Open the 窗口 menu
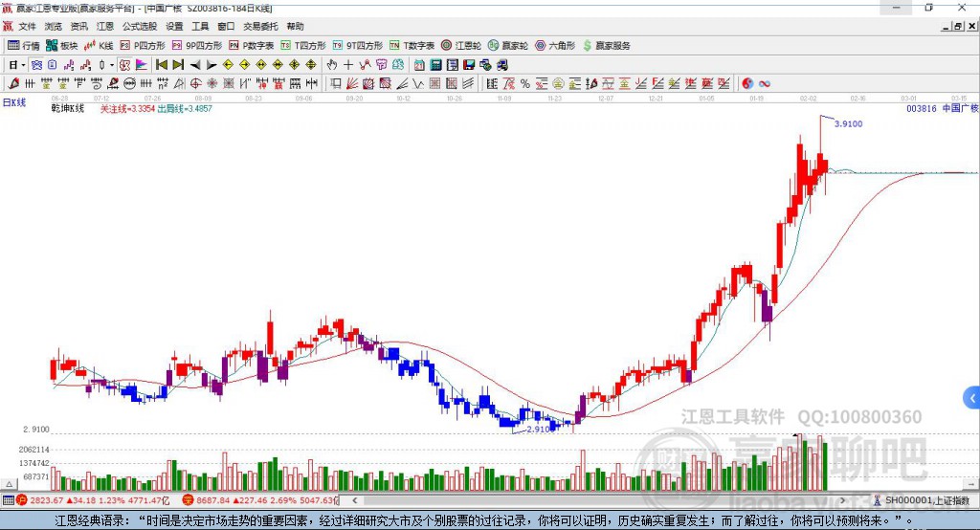The height and width of the screenshot is (530, 980). (x=226, y=26)
